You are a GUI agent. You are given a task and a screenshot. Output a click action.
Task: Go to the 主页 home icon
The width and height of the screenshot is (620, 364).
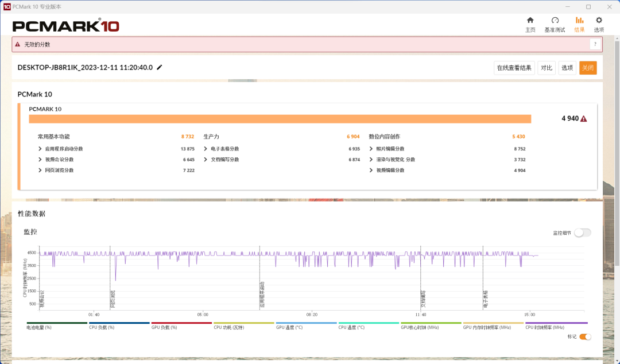pos(530,20)
